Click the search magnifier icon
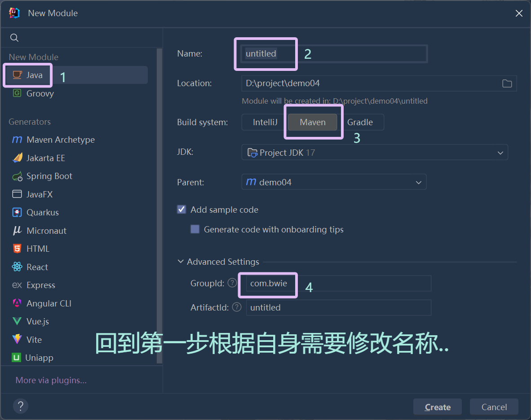 point(14,38)
